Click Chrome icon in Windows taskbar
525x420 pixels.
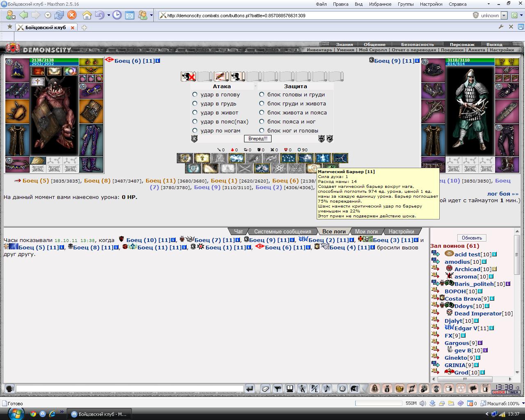point(33,414)
